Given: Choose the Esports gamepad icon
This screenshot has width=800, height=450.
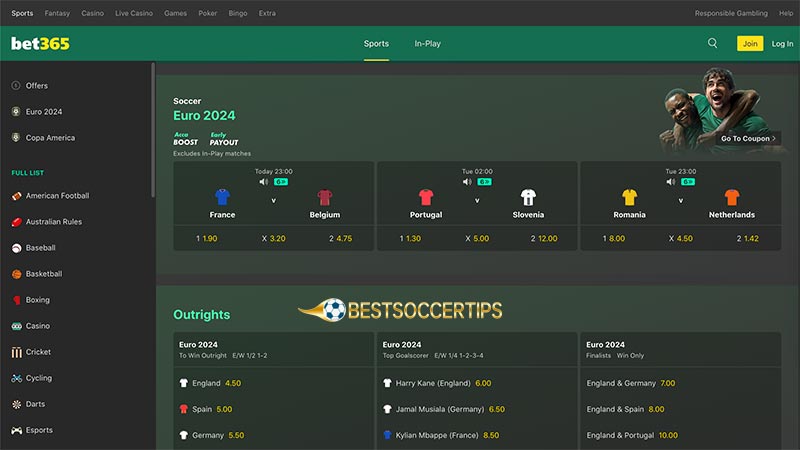Looking at the screenshot, I should 16,430.
